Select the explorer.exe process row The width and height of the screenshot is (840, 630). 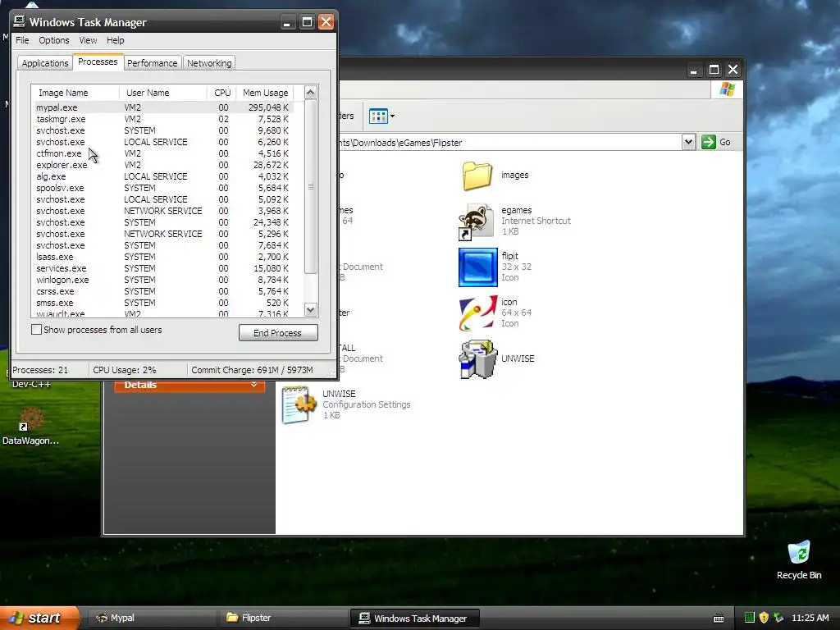(x=163, y=165)
